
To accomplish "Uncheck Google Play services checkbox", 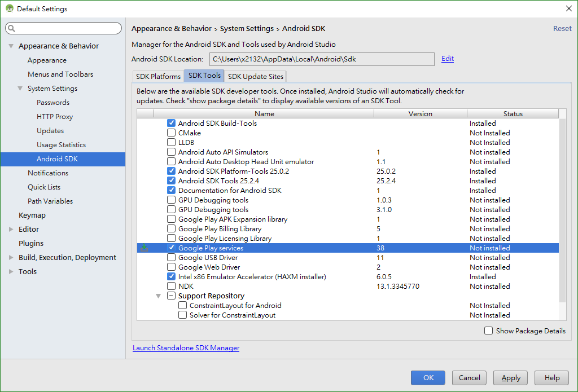I will coord(171,248).
